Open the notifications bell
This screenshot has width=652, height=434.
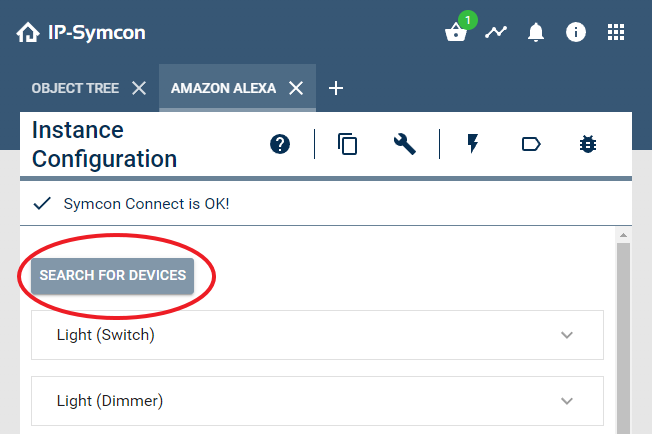[x=536, y=33]
